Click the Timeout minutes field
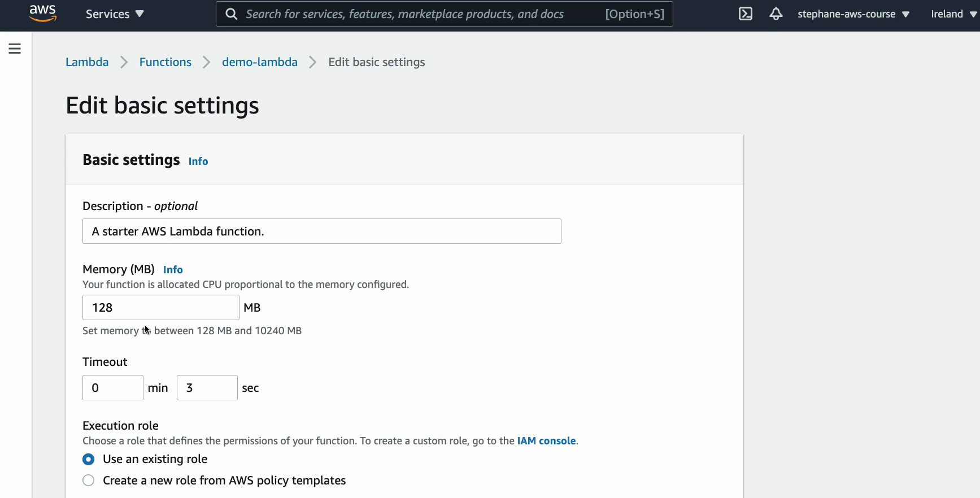Viewport: 980px width, 498px height. click(x=113, y=388)
